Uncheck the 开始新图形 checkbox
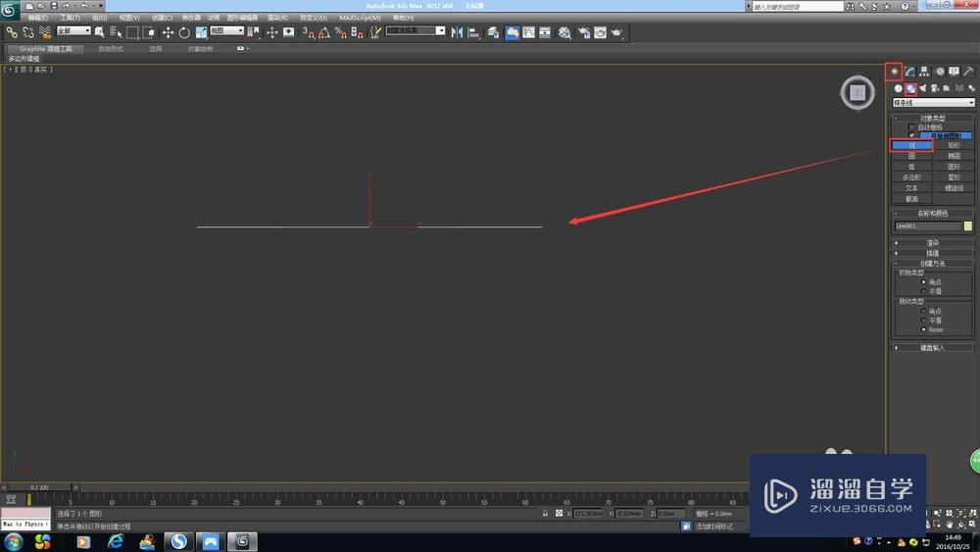 click(x=911, y=135)
